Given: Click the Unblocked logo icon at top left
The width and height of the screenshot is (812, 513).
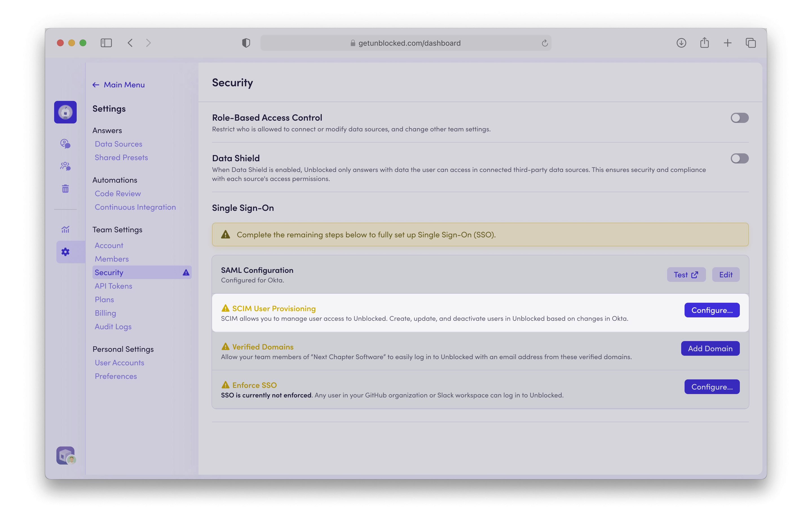Looking at the screenshot, I should click(x=65, y=112).
